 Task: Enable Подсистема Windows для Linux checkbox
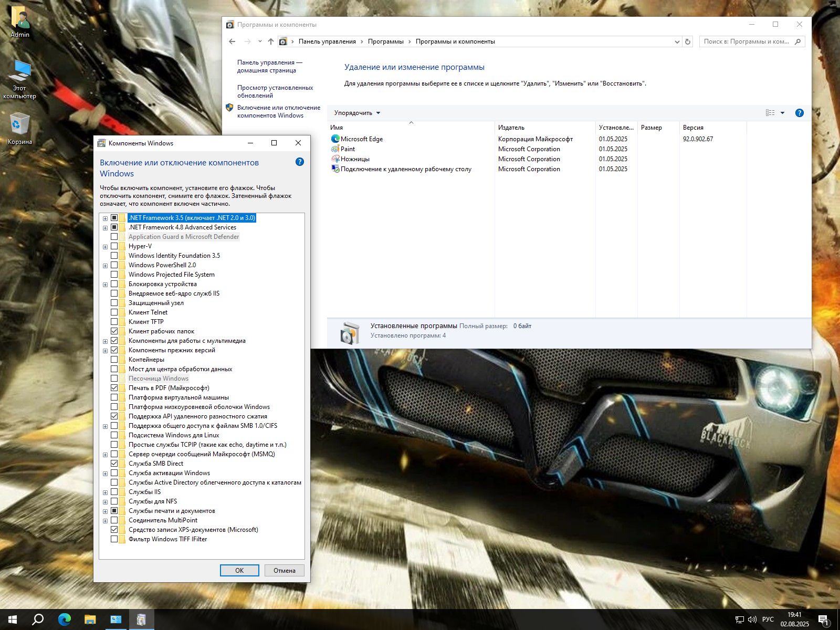click(114, 435)
